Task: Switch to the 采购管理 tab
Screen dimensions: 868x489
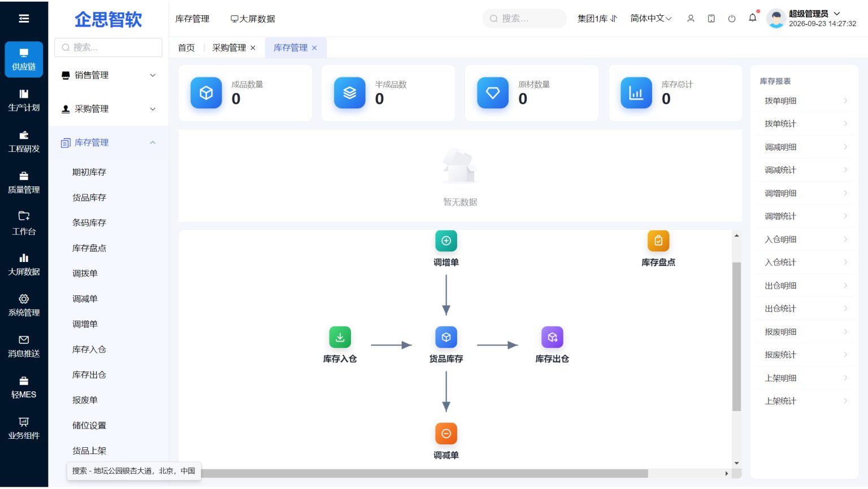Action: tap(229, 47)
